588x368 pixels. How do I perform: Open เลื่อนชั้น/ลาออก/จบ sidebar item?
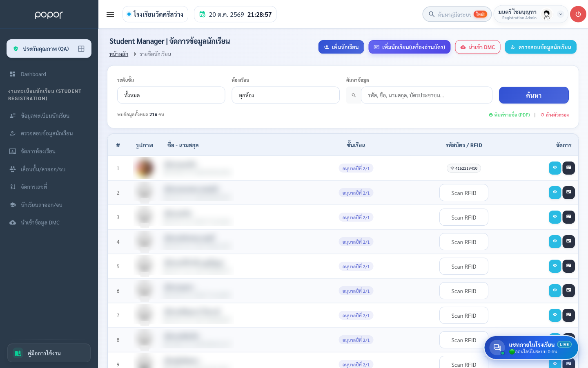click(x=49, y=169)
